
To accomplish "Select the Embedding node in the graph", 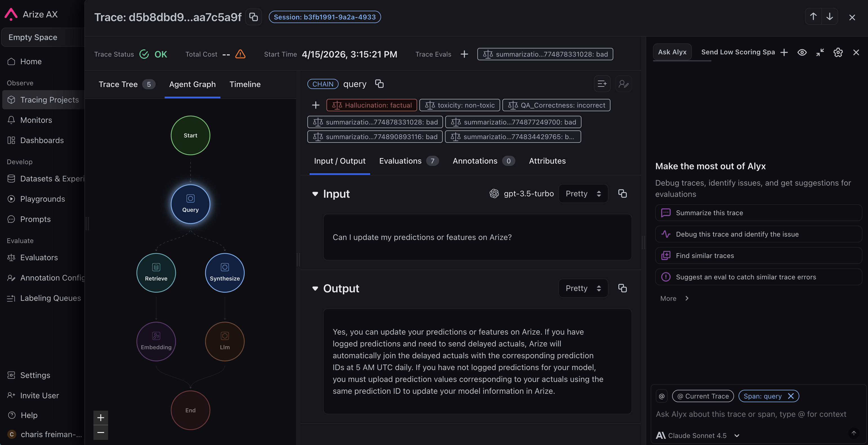I will click(x=156, y=341).
